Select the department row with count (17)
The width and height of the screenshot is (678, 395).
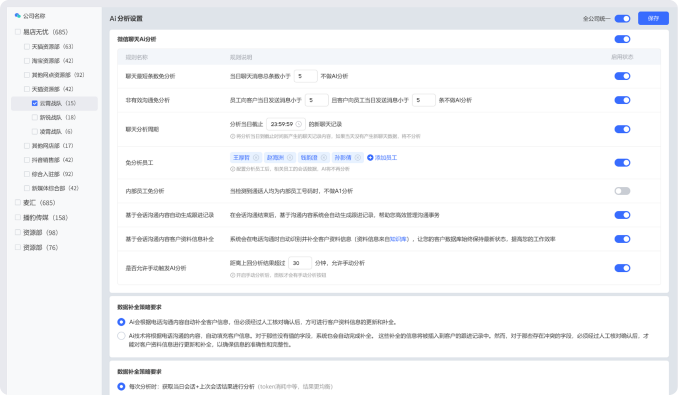tap(54, 146)
